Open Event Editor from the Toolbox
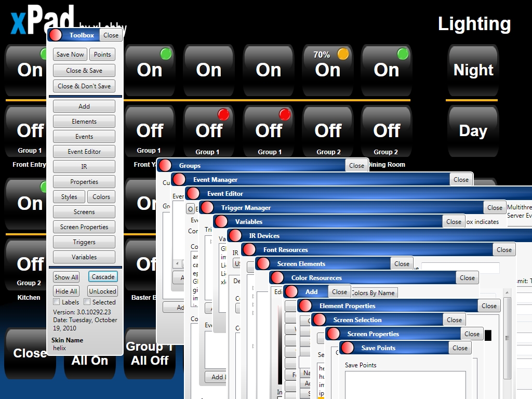The width and height of the screenshot is (532, 399). click(84, 151)
